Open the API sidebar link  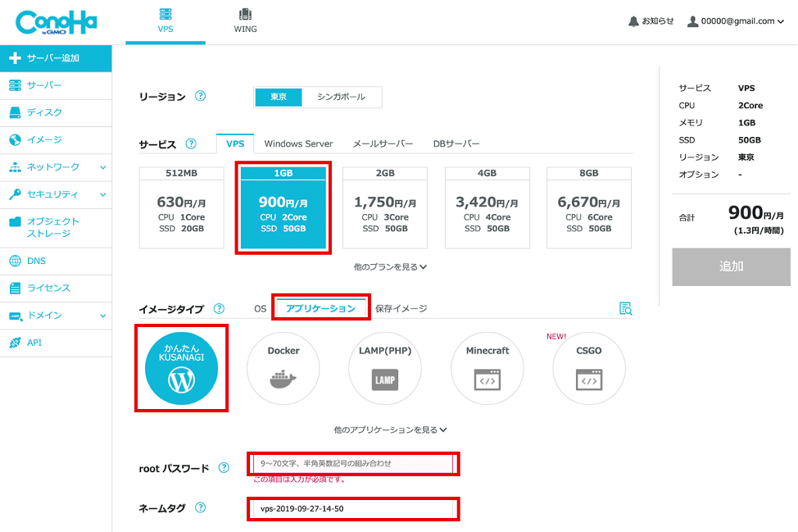click(x=56, y=343)
